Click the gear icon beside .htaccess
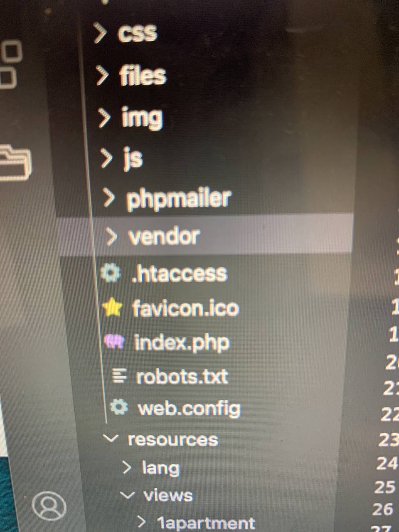This screenshot has height=532, width=399. point(111,273)
